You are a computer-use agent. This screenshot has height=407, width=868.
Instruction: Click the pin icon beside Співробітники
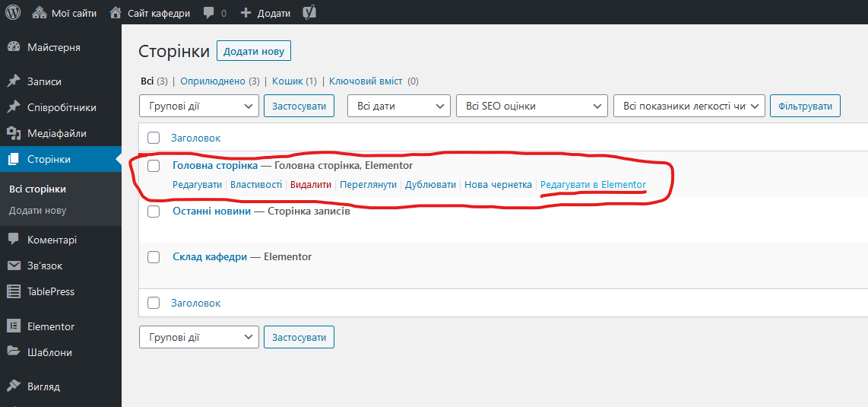(x=14, y=107)
